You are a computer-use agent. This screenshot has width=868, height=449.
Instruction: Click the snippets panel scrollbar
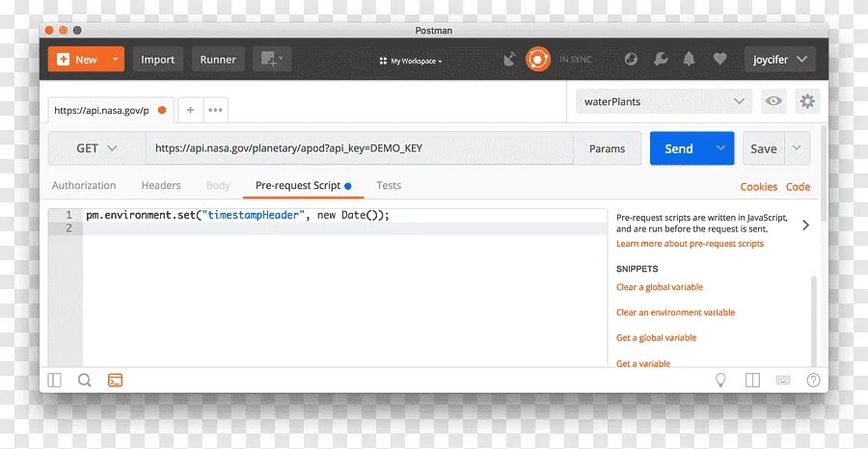point(814,321)
